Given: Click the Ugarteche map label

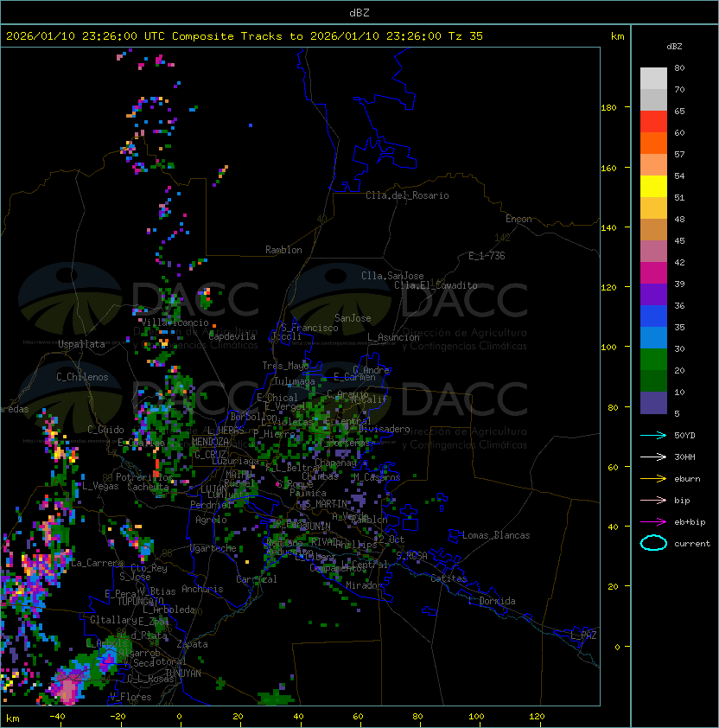Looking at the screenshot, I should coord(213,548).
